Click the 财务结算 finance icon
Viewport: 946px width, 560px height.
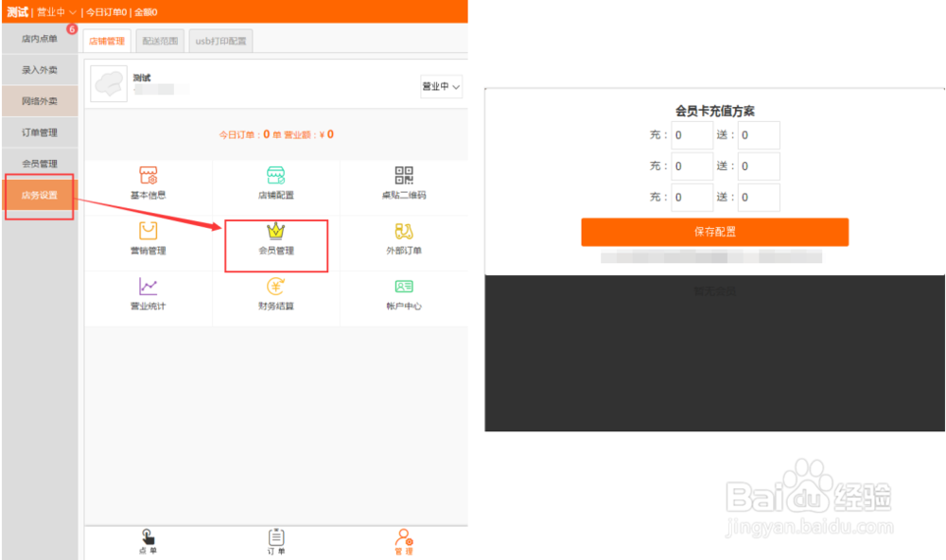pyautogui.click(x=276, y=293)
